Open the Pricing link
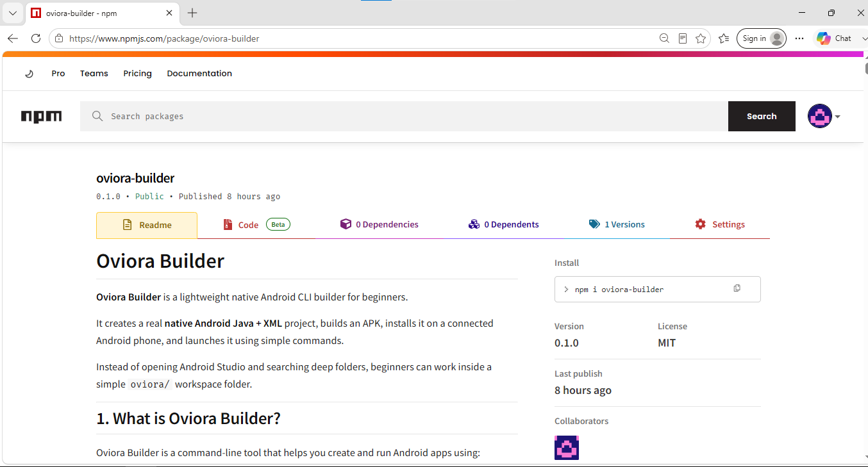 tap(138, 74)
